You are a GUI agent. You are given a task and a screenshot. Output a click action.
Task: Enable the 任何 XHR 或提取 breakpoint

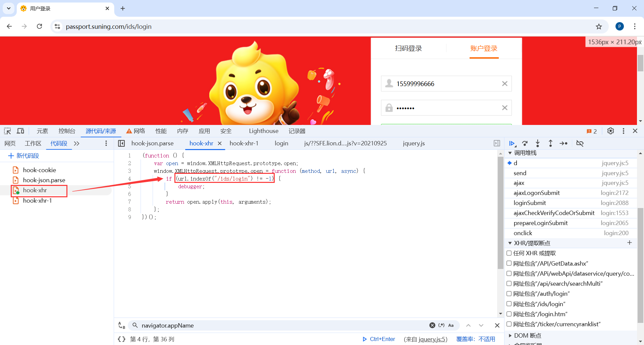[x=509, y=253]
